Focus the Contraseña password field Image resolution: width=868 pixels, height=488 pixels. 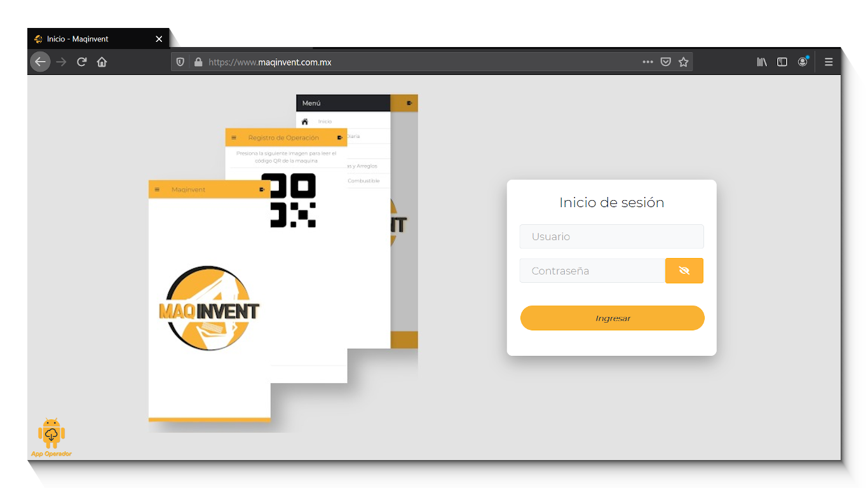[592, 271]
